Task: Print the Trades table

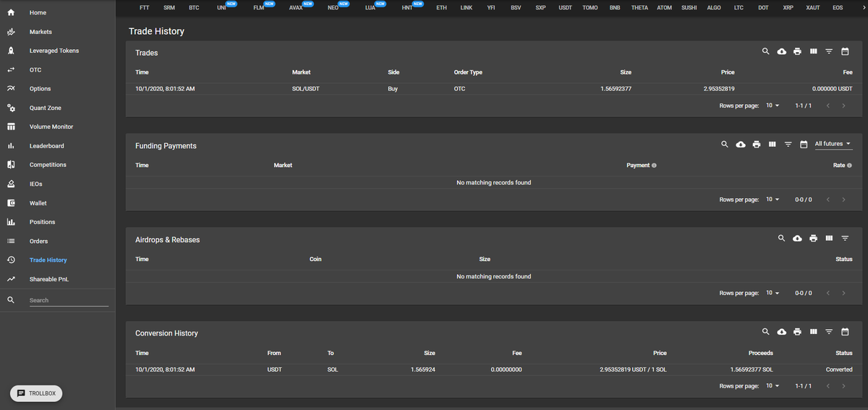Action: 797,51
